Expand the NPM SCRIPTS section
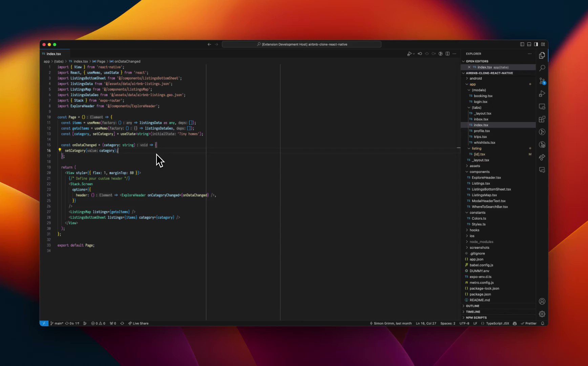Viewport: 588px width, 366px height. pos(498,318)
